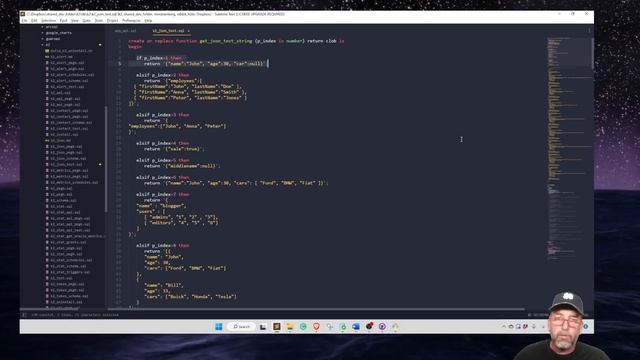Open kl_contact_schema.sql in the sidebar

pos(71,122)
